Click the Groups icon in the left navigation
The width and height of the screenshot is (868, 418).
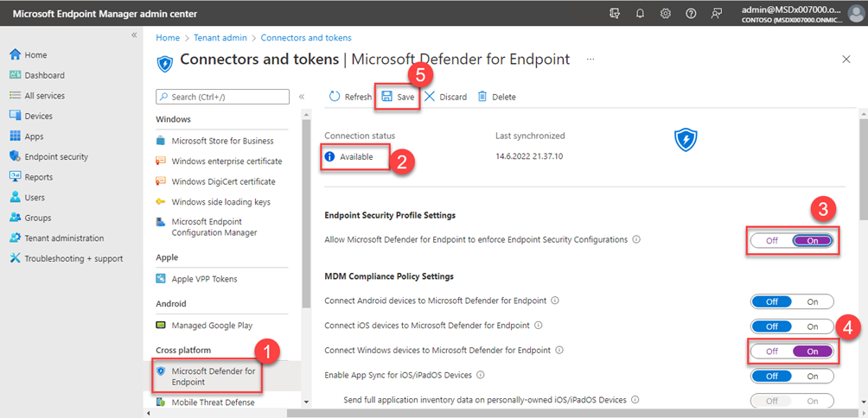[16, 218]
